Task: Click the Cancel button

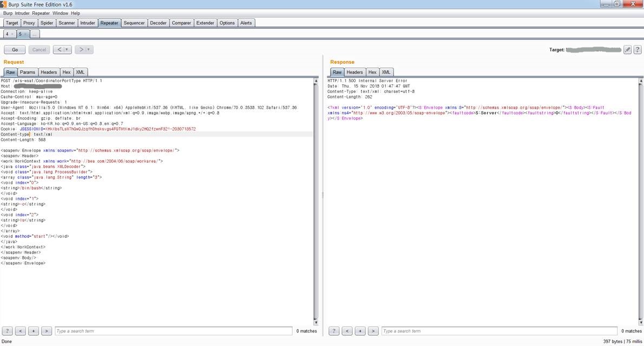Action: [x=38, y=49]
